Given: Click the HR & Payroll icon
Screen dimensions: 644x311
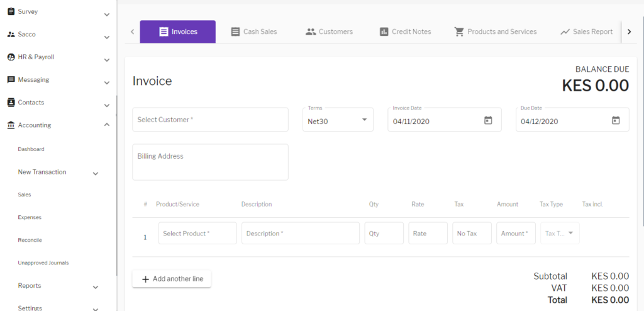Looking at the screenshot, I should (11, 57).
